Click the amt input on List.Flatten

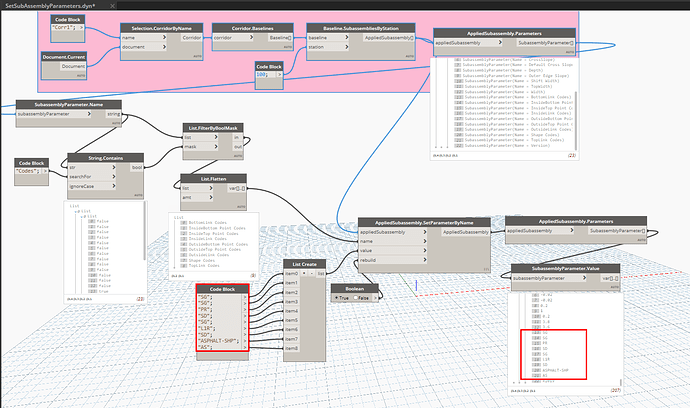(x=197, y=197)
